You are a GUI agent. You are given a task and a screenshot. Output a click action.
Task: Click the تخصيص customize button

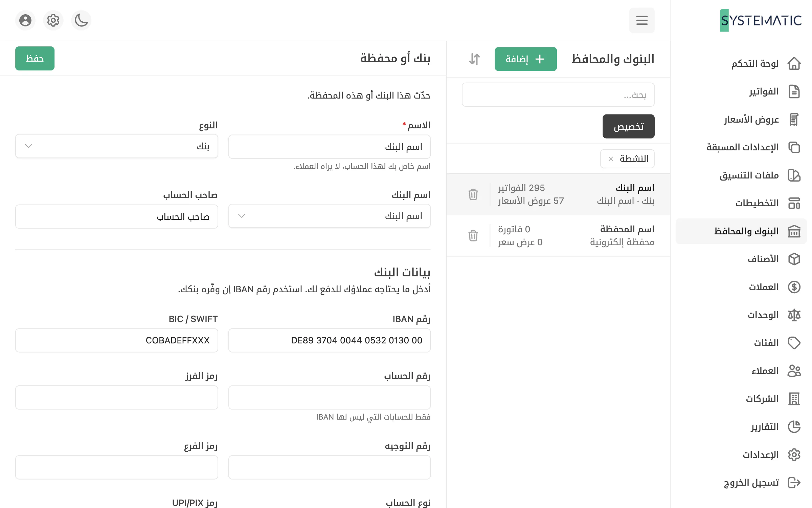(628, 126)
